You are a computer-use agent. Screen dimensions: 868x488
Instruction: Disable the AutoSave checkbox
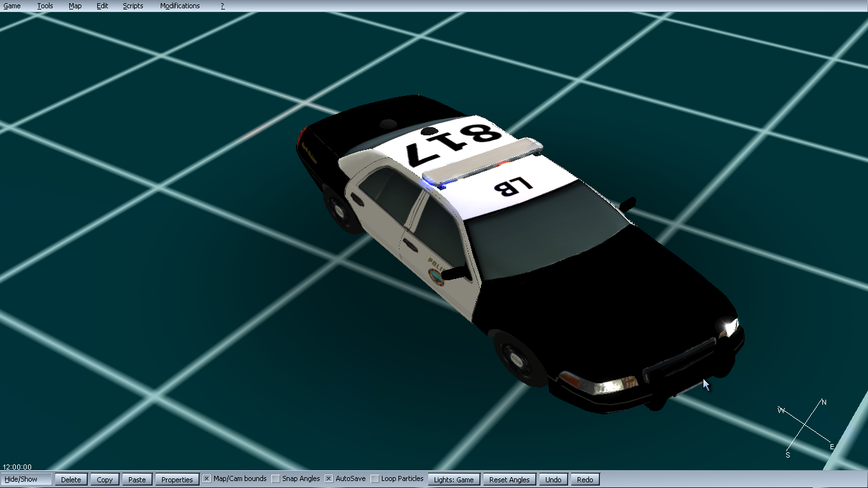(329, 478)
